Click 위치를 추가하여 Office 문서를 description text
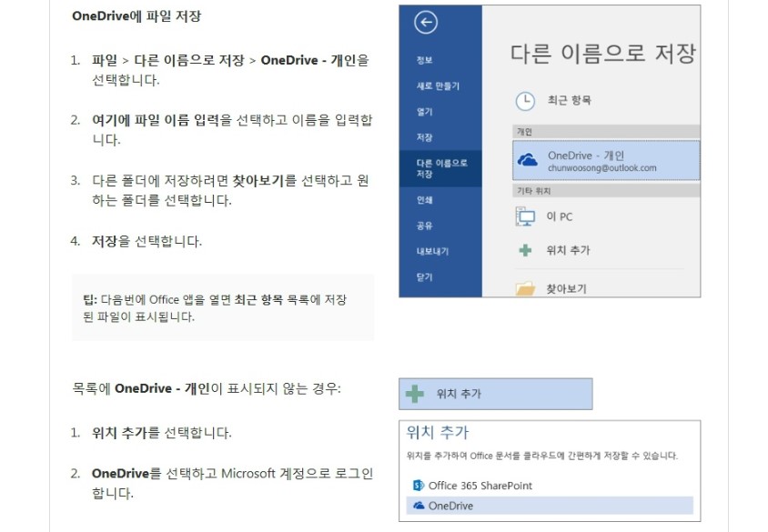The image size is (768, 532). [x=542, y=456]
